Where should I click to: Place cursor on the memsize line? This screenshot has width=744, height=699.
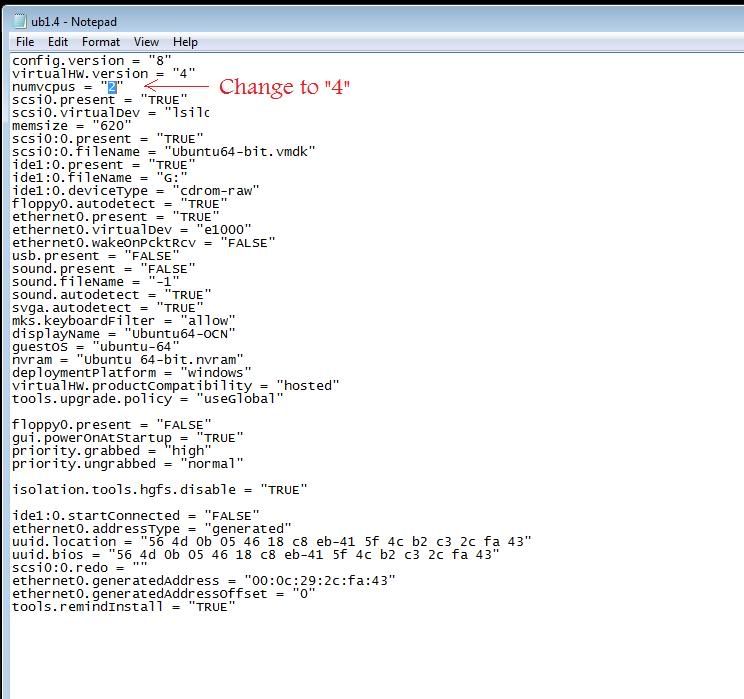point(71,126)
